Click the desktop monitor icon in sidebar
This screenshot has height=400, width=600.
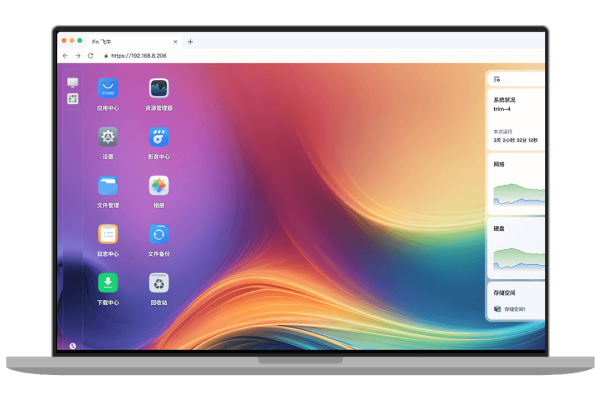[72, 83]
